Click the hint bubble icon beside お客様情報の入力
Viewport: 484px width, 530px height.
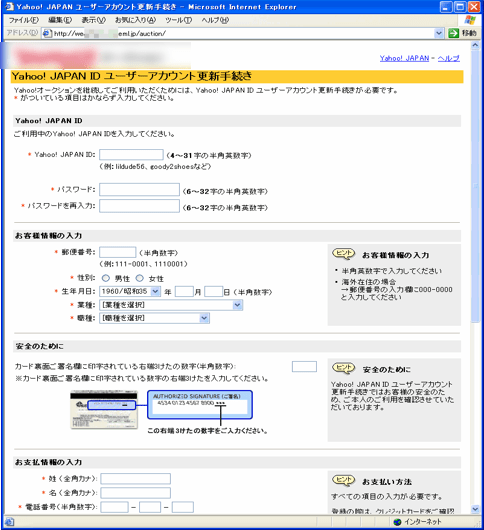tap(343, 254)
